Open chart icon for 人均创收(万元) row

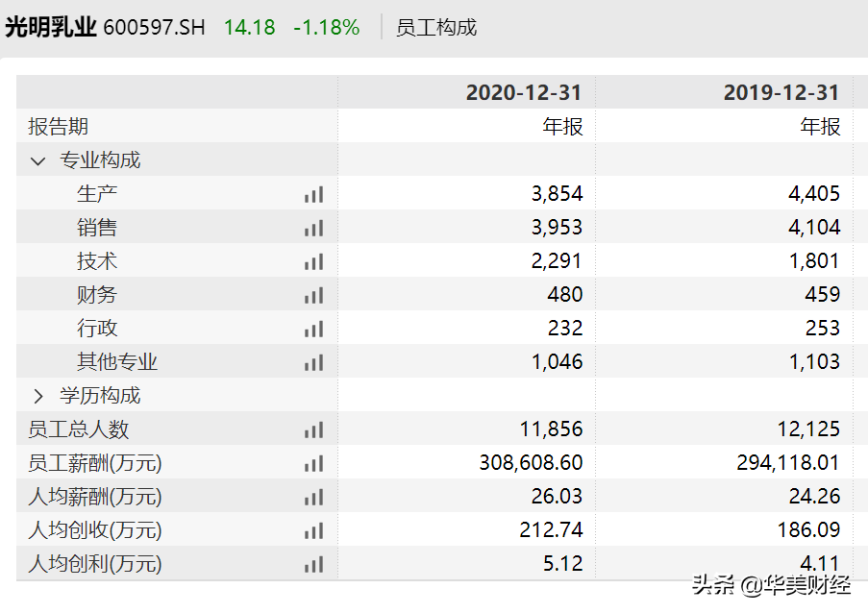[x=314, y=531]
